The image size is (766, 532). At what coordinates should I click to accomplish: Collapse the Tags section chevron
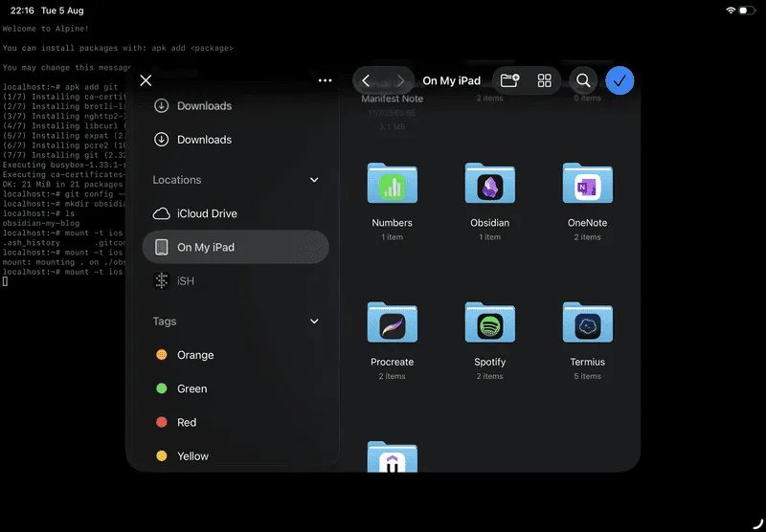(x=314, y=321)
